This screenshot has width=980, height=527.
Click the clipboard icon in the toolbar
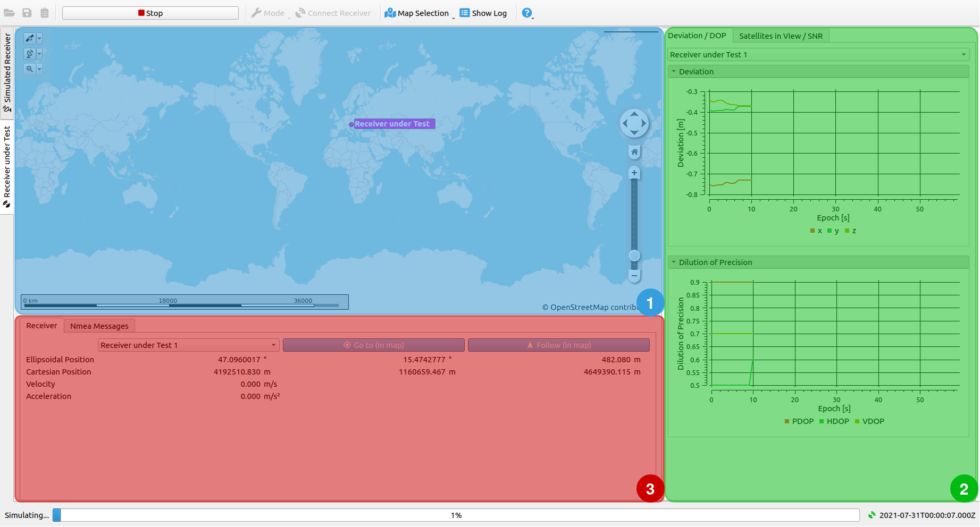point(45,12)
